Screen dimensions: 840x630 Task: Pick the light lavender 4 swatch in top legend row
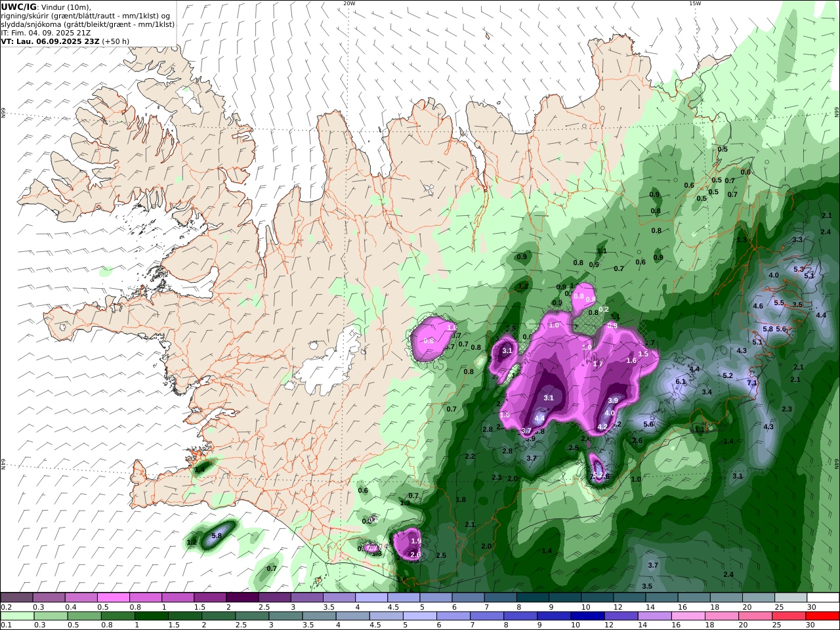coord(371,598)
